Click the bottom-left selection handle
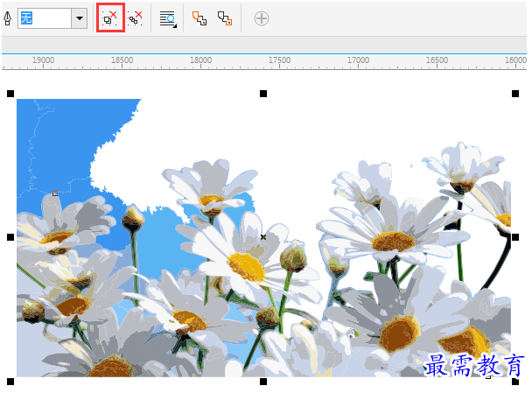The image size is (532, 393). point(10,382)
